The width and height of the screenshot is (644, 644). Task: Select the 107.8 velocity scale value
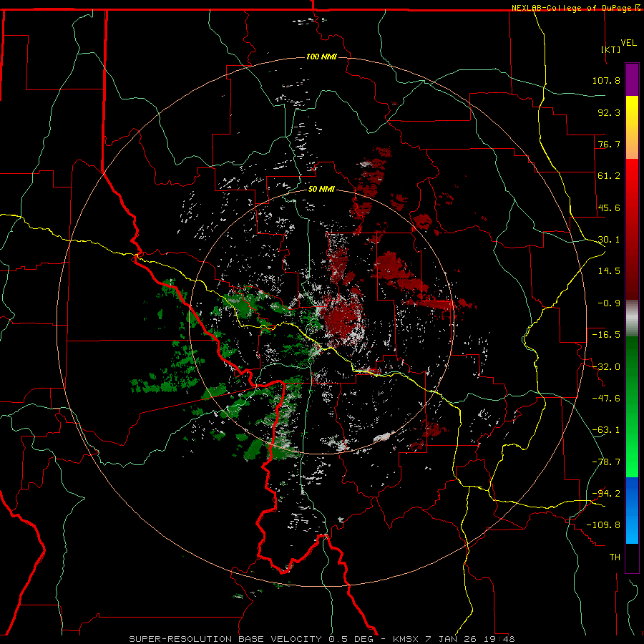606,80
